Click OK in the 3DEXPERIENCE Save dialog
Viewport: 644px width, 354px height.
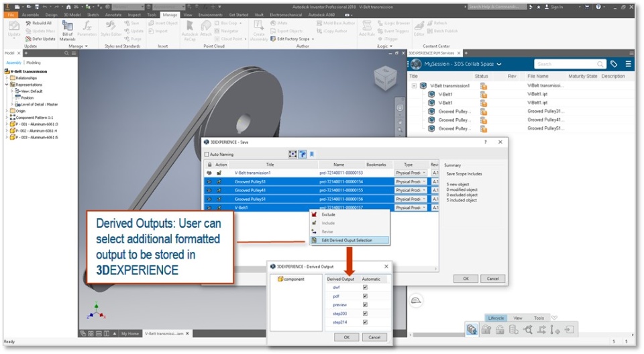[x=466, y=278]
